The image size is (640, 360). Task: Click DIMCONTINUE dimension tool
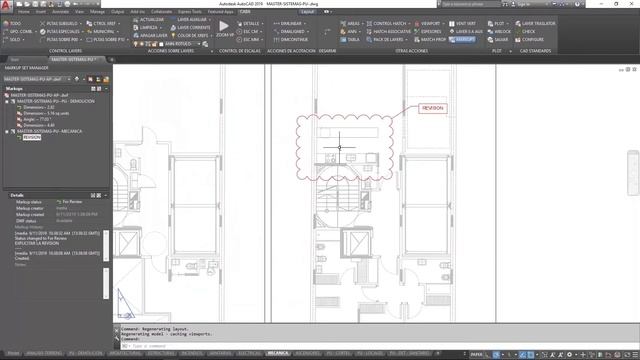(291, 40)
